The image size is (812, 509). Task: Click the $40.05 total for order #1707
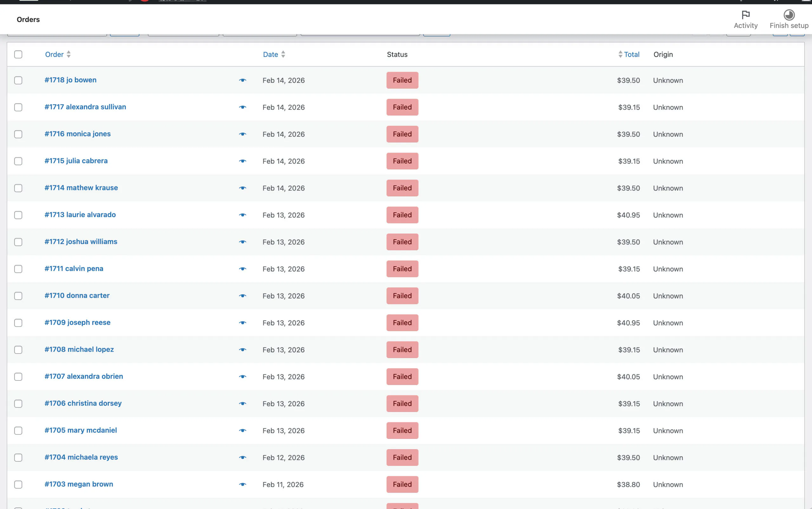point(628,377)
